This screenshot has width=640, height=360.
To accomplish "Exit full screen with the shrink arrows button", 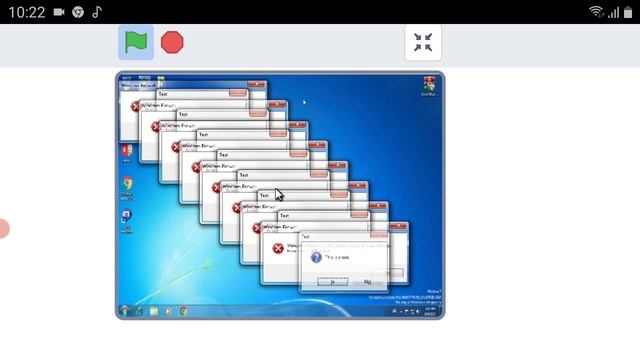I will tap(423, 42).
